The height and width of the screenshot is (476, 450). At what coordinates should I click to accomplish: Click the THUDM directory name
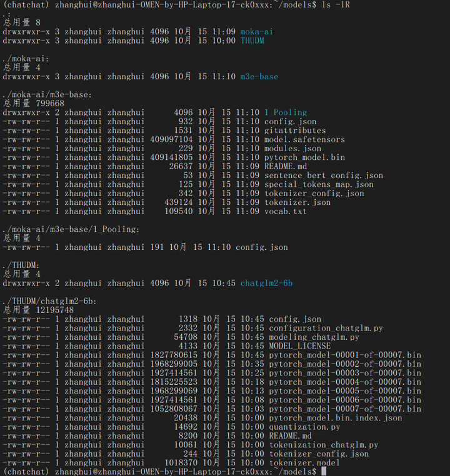click(252, 41)
